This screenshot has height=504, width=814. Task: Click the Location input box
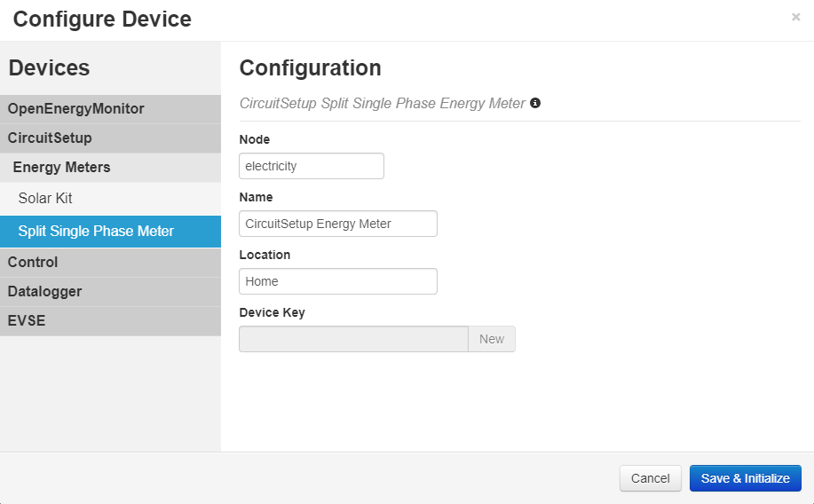coord(337,281)
